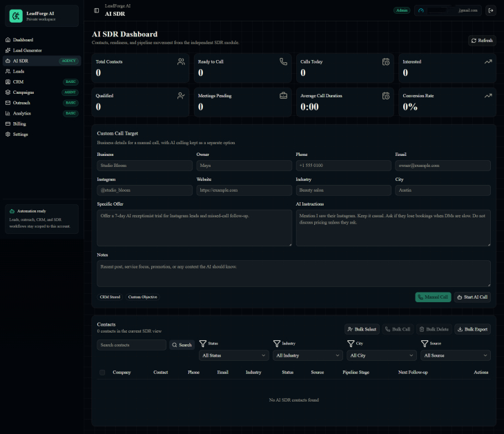The image size is (504, 434).
Task: Open the All City dropdown
Action: coord(382,355)
